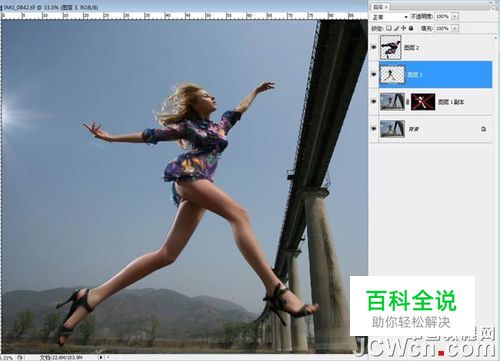Select layer name 图层 1 副本
Image resolution: width=500 pixels, height=361 pixels.
coord(451,102)
